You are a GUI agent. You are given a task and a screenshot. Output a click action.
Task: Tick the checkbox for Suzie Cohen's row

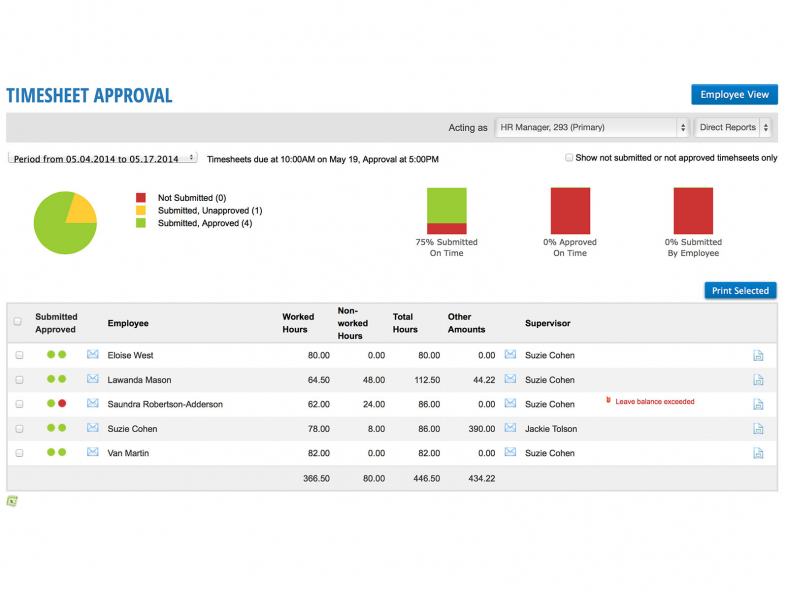click(19, 429)
